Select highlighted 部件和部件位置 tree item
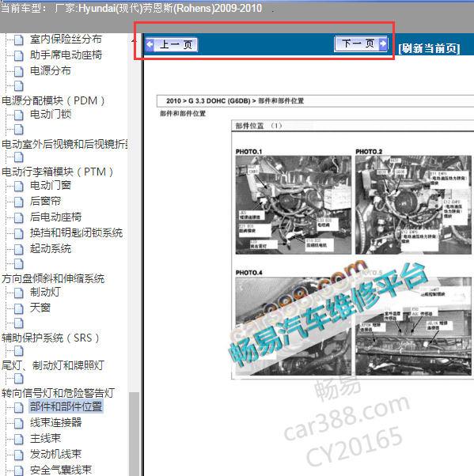474x476 pixels. [66, 406]
